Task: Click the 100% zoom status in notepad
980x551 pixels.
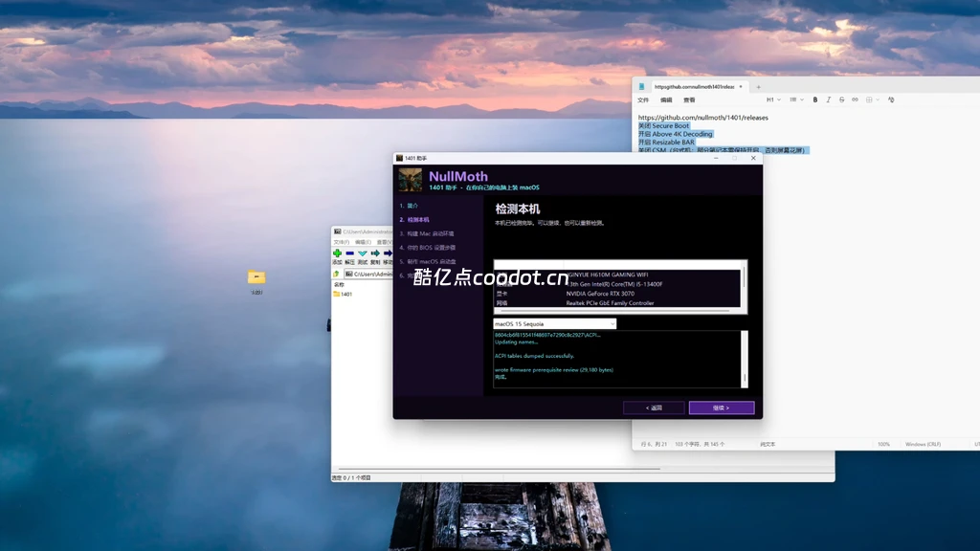Action: pyautogui.click(x=883, y=444)
